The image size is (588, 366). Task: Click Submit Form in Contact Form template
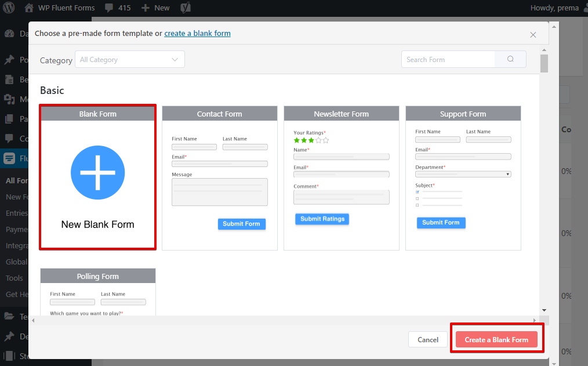tap(241, 224)
